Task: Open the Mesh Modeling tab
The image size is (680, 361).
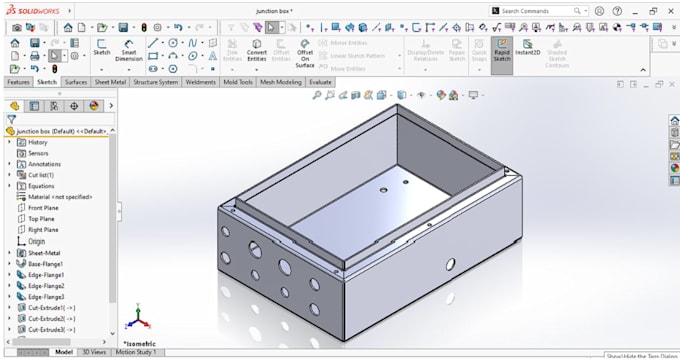Action: 281,82
